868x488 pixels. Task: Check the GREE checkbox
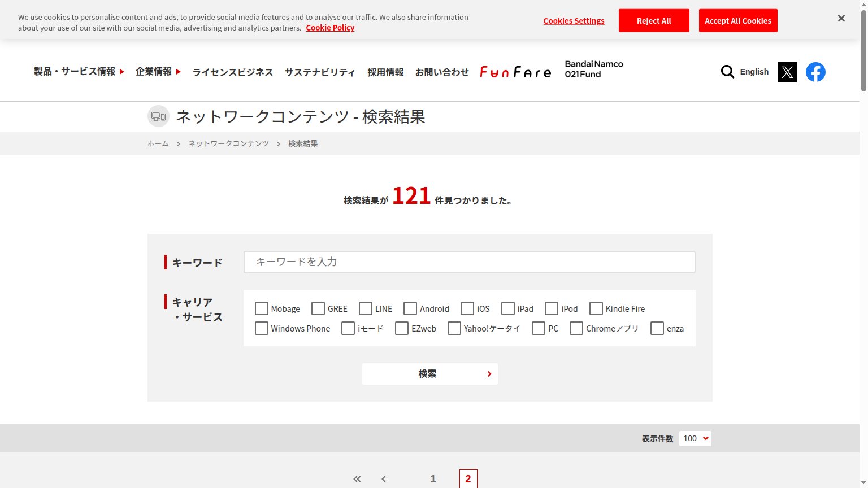[318, 308]
